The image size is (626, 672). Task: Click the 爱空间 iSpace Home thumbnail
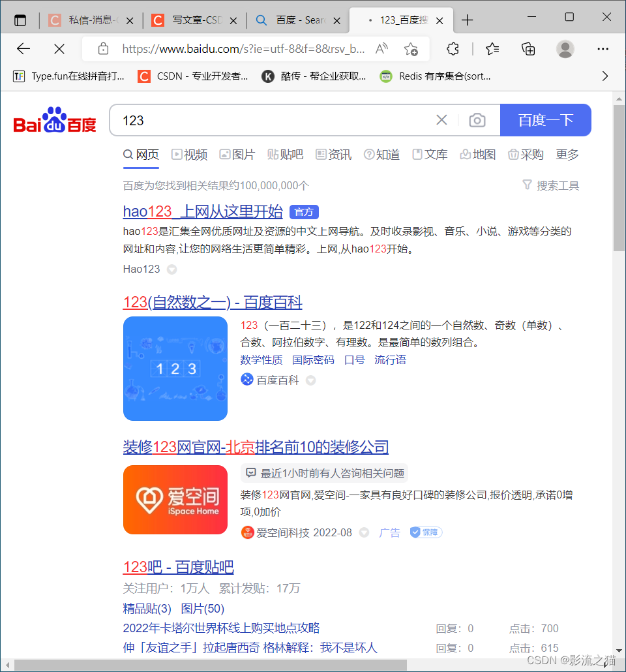175,500
